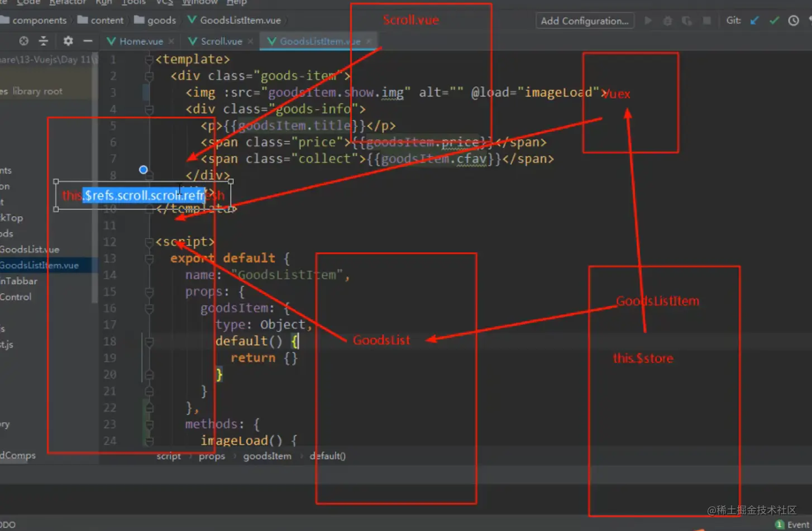Click the Stop square icon
812x531 pixels.
tap(707, 21)
